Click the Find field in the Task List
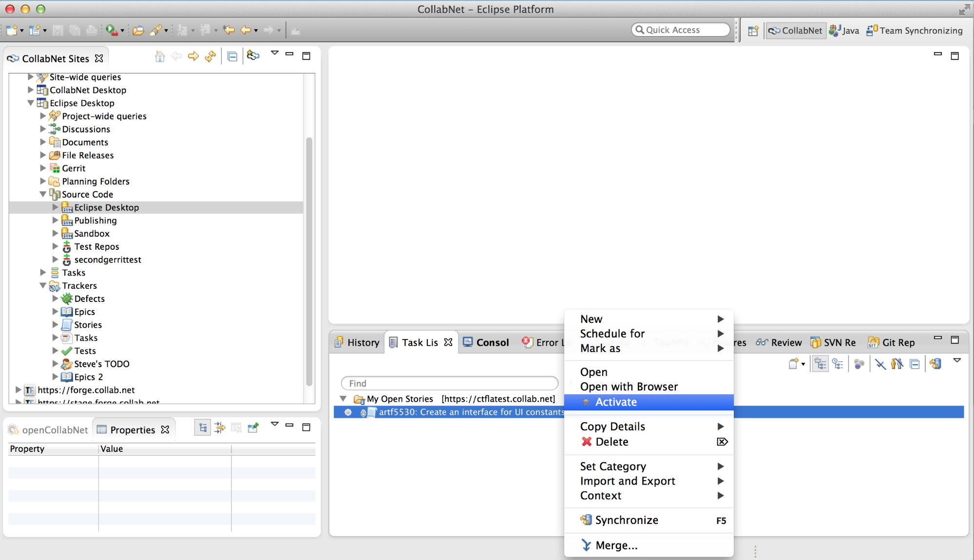The height and width of the screenshot is (560, 974). (x=449, y=383)
